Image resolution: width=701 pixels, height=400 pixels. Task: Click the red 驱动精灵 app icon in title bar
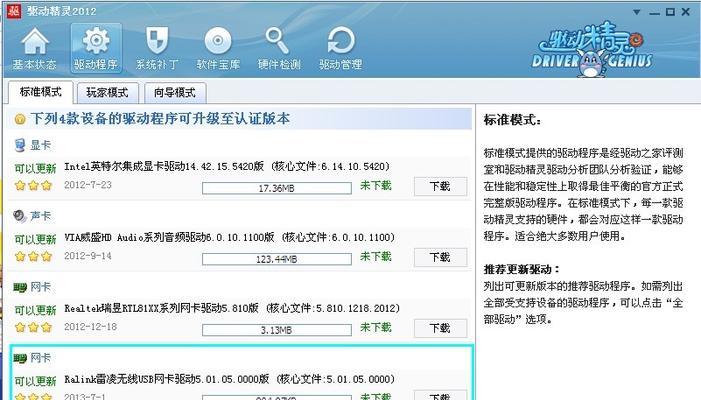click(13, 11)
